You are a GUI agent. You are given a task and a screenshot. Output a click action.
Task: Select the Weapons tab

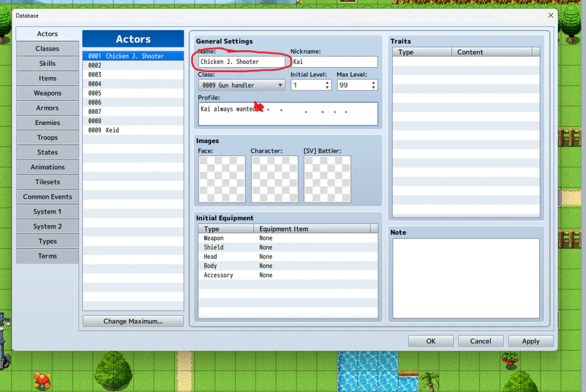click(48, 93)
